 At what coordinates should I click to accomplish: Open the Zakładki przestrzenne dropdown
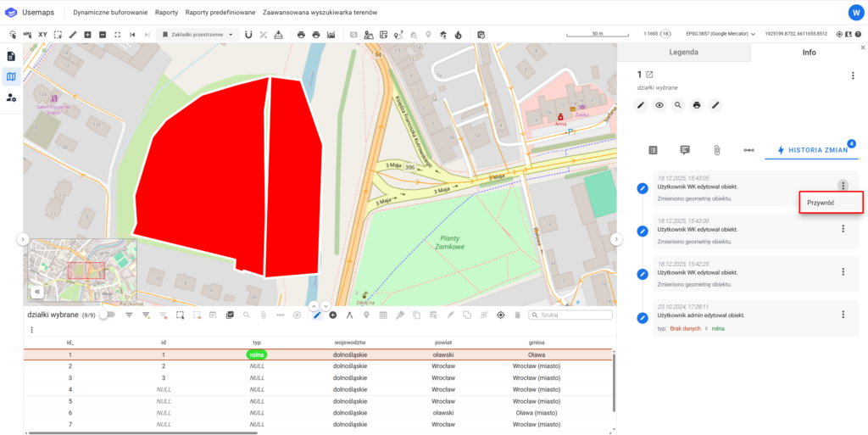[198, 35]
